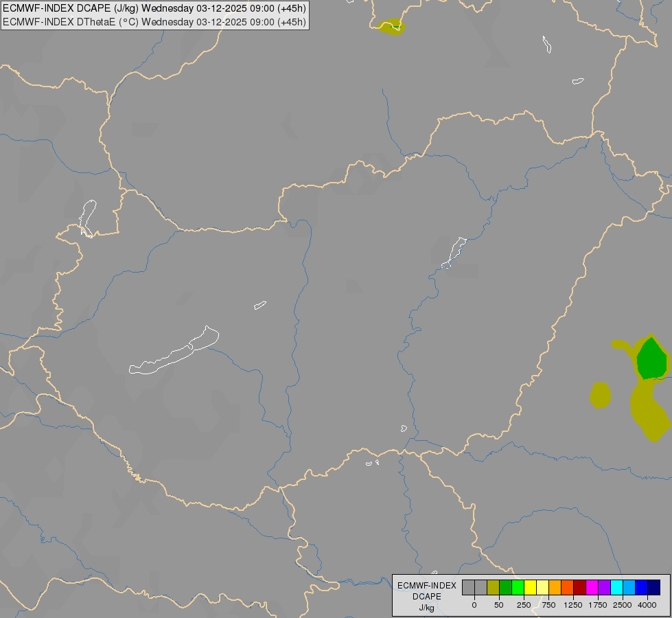672x618 pixels.
Task: Click the cyan legend swatch
Action: point(616,588)
